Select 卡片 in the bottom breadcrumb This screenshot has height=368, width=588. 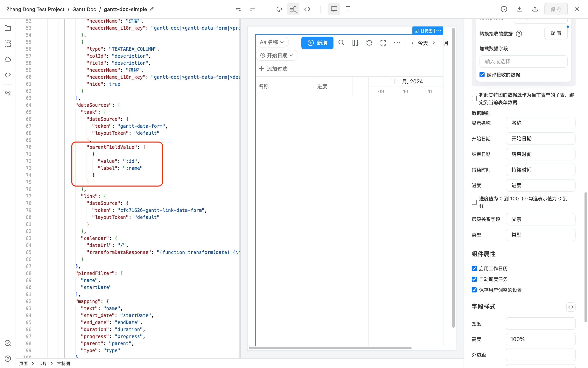coord(42,363)
